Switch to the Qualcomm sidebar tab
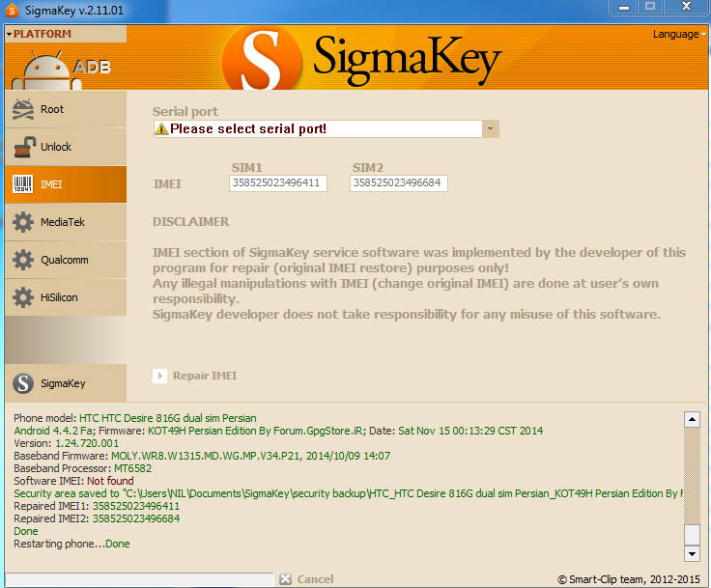The width and height of the screenshot is (711, 588). click(66, 260)
